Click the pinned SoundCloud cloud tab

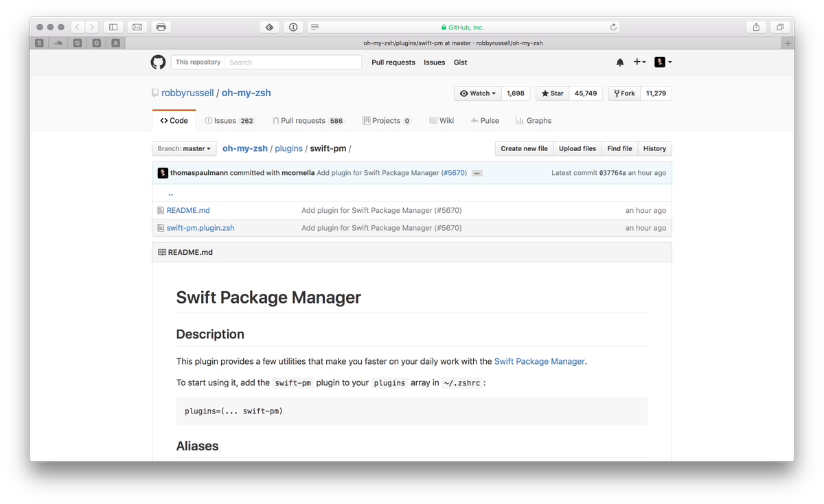tap(58, 43)
